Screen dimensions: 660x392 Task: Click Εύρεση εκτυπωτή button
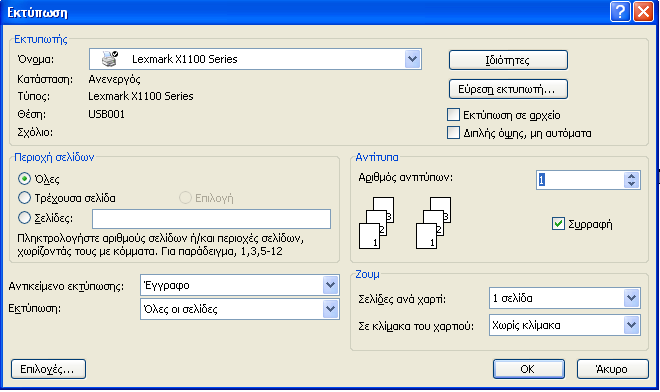click(x=508, y=89)
